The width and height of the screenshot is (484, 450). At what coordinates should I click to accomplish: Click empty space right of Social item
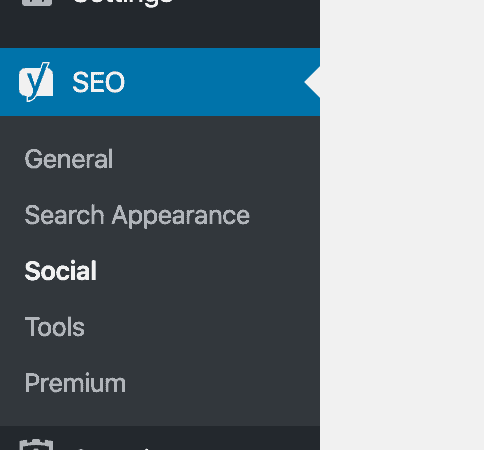pyautogui.click(x=207, y=271)
